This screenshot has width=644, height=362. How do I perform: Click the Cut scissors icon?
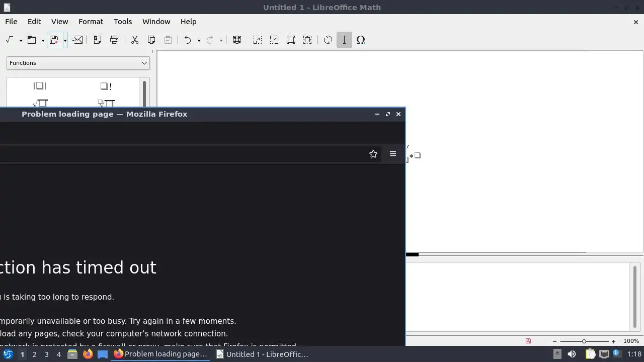(135, 40)
